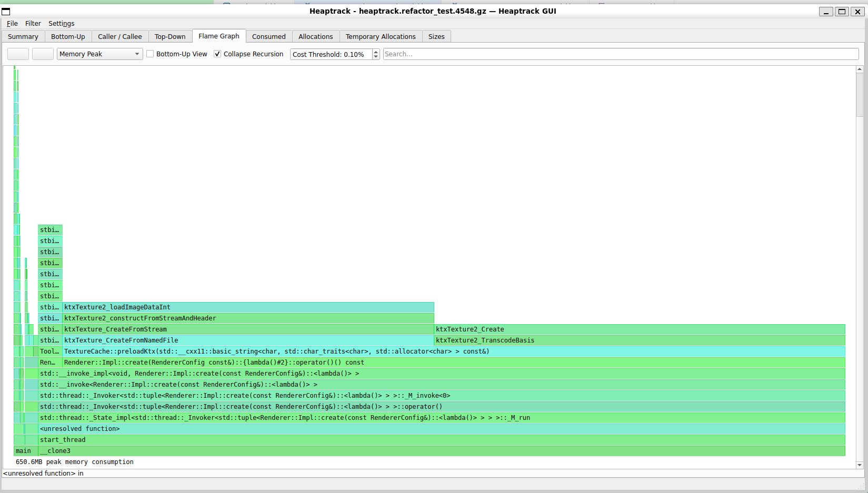Viewport: 868px width, 493px height.
Task: Decrease Cost Threshold with the down arrow
Action: click(x=376, y=57)
